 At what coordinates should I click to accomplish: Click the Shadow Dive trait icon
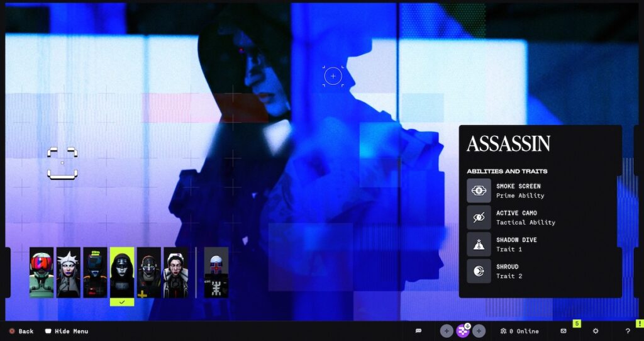[x=479, y=245]
